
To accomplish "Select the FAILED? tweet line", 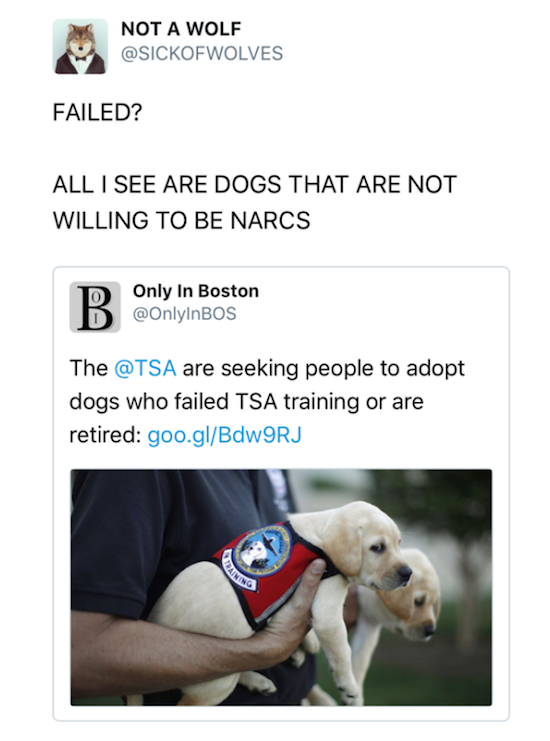I will tap(97, 112).
